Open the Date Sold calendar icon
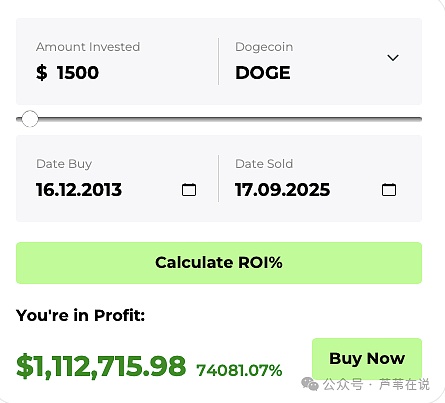 pyautogui.click(x=389, y=190)
